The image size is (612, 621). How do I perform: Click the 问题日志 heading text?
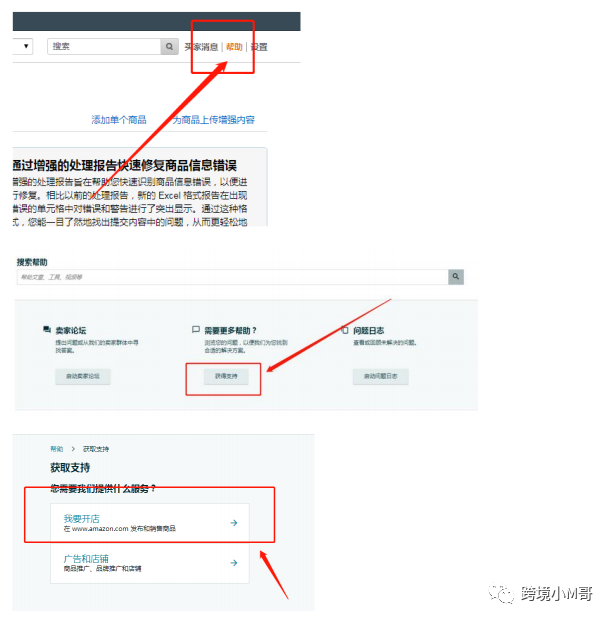click(368, 330)
